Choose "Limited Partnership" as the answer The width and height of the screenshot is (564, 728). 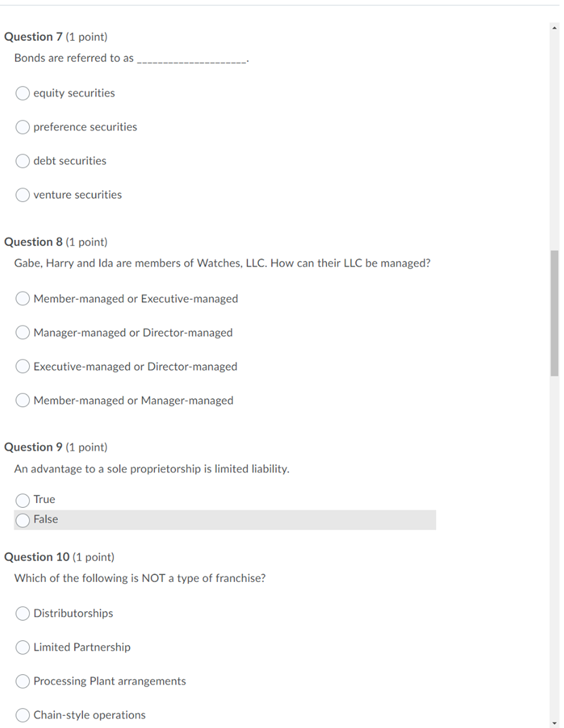coord(22,646)
